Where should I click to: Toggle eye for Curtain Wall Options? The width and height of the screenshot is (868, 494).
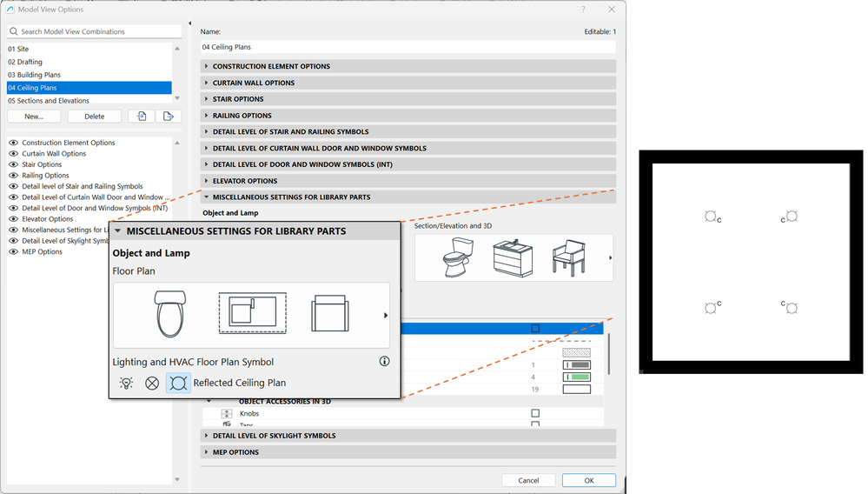click(x=14, y=153)
